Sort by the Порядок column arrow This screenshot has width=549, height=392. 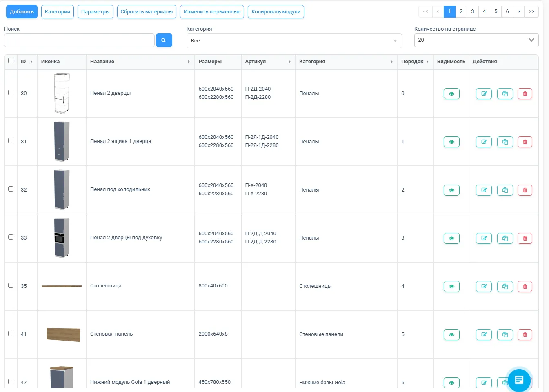pyautogui.click(x=427, y=62)
